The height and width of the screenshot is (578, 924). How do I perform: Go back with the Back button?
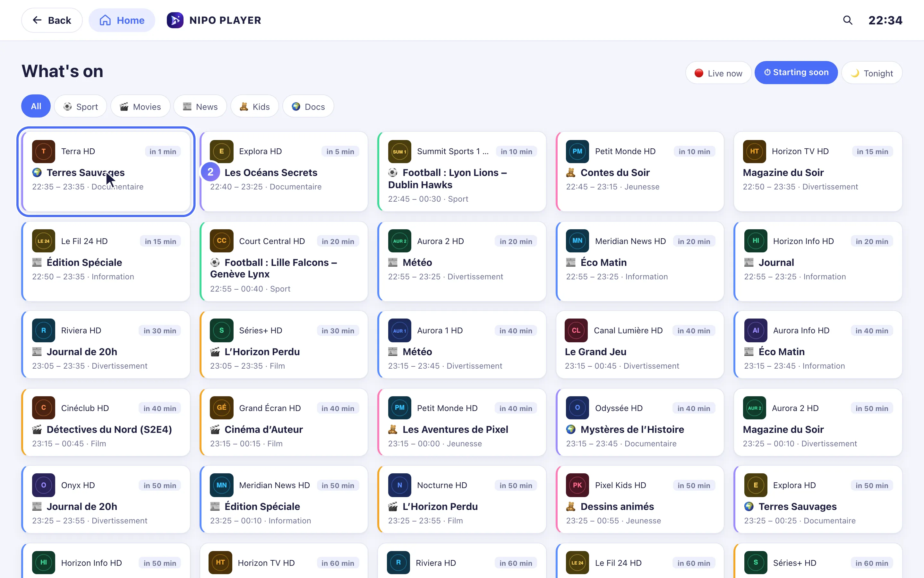click(52, 20)
